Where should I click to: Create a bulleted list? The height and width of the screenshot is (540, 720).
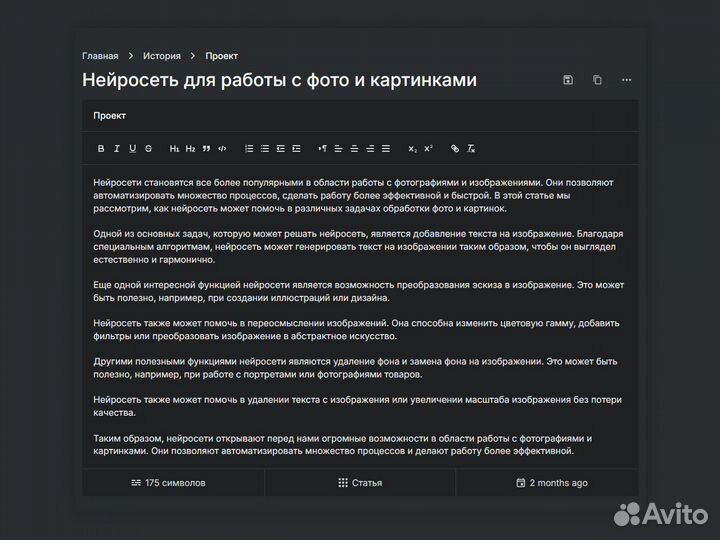265,148
